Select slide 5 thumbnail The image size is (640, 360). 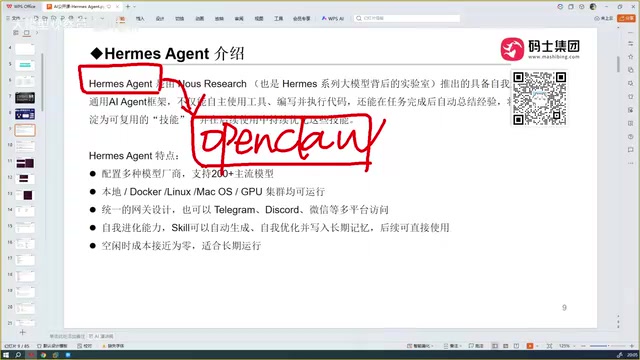(x=25, y=65)
